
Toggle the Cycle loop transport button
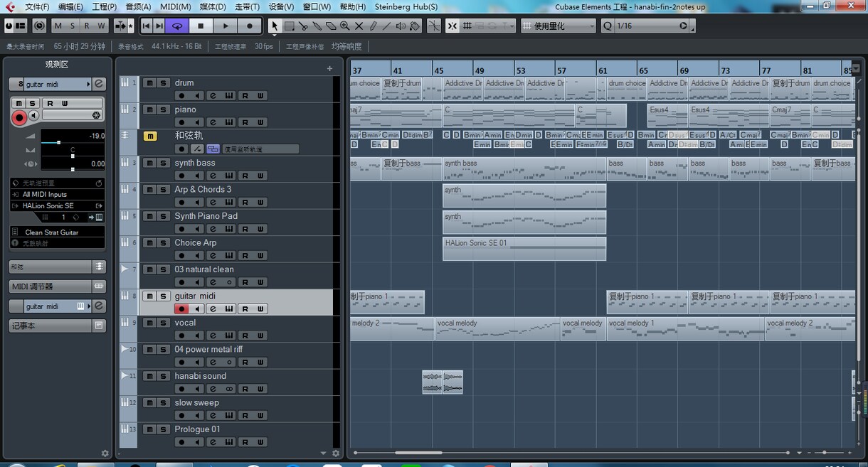(x=177, y=26)
